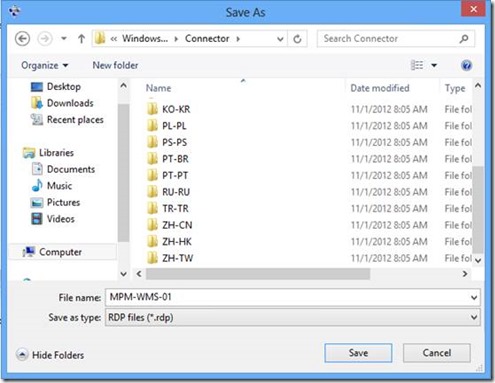495x383 pixels.
Task: Open the File name dropdown arrow
Action: point(474,297)
